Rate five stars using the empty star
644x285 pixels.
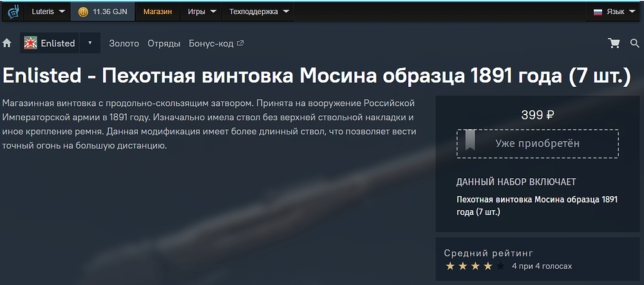tap(500, 266)
